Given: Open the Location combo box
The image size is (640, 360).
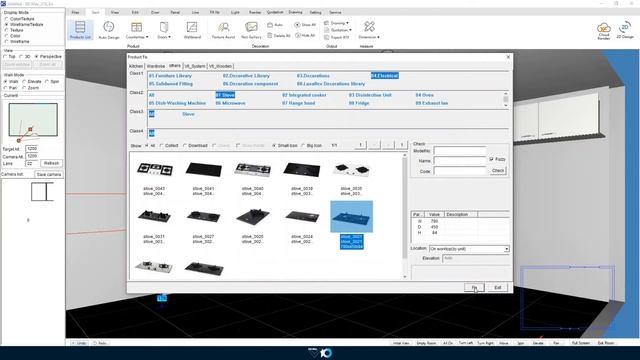Looking at the screenshot, I should tap(469, 249).
